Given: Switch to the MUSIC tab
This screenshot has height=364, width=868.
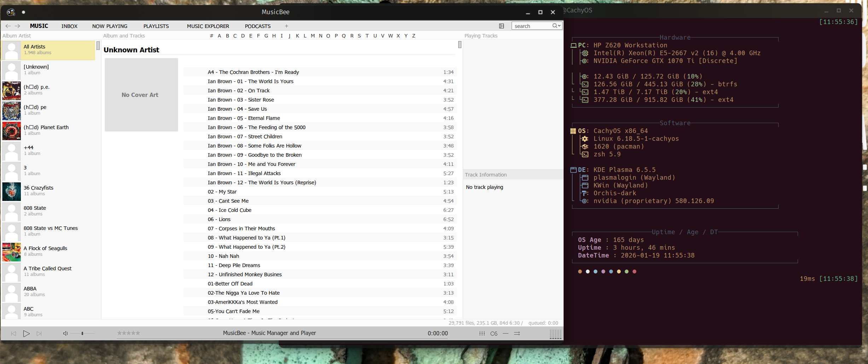Looking at the screenshot, I should (39, 26).
